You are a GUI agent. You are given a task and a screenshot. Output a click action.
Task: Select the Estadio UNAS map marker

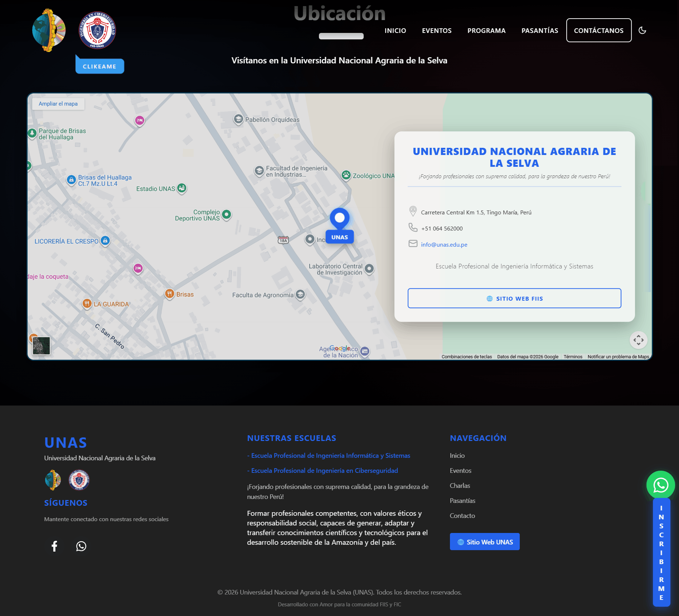(182, 188)
